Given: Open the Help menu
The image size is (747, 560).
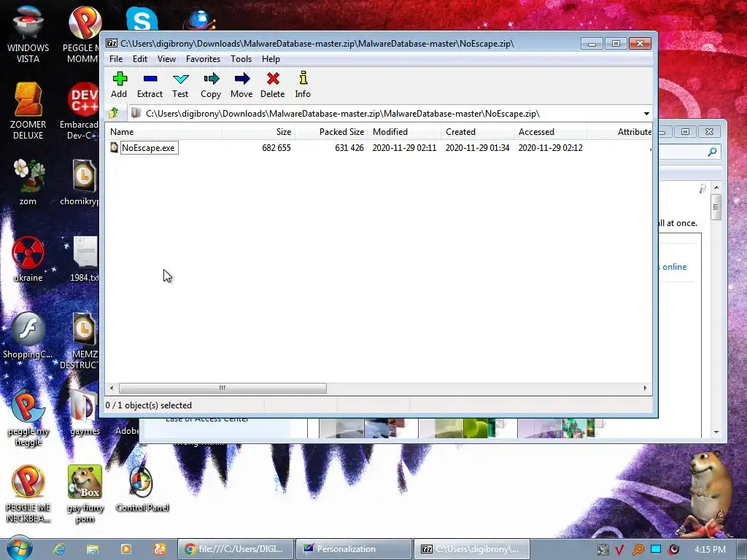Looking at the screenshot, I should pyautogui.click(x=271, y=59).
